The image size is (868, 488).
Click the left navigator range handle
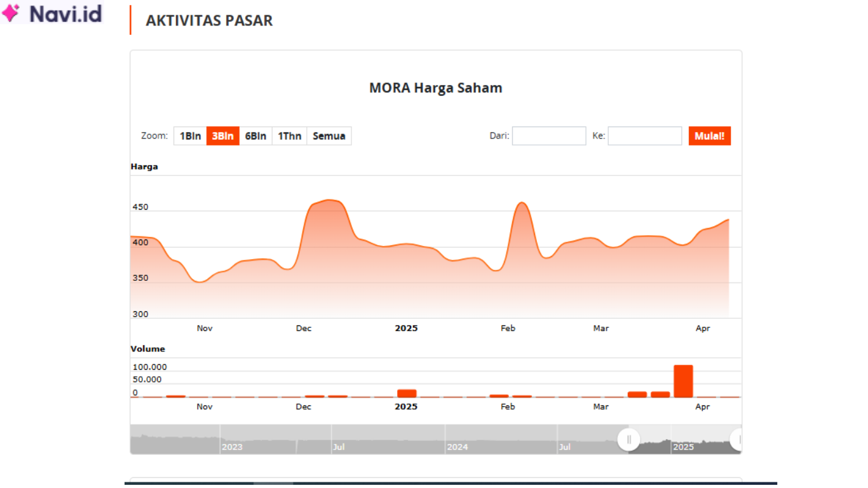click(x=629, y=439)
